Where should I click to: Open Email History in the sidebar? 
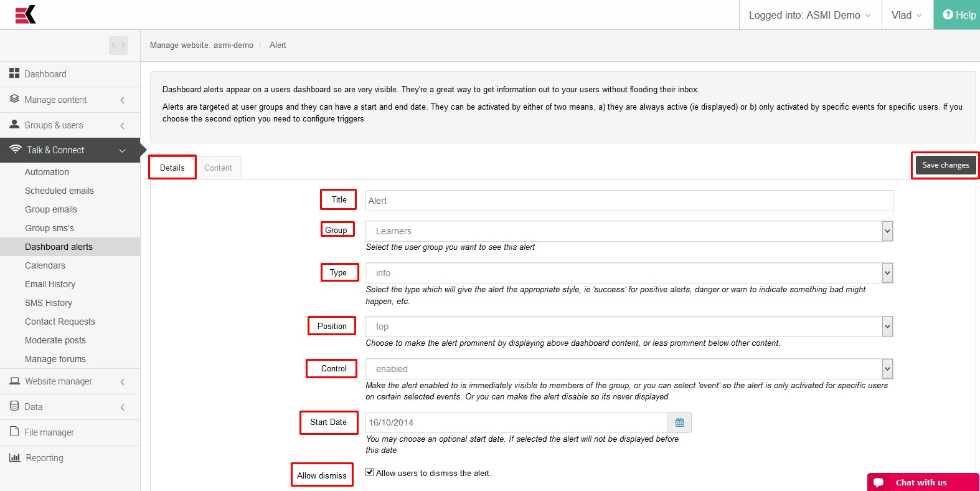tap(50, 284)
